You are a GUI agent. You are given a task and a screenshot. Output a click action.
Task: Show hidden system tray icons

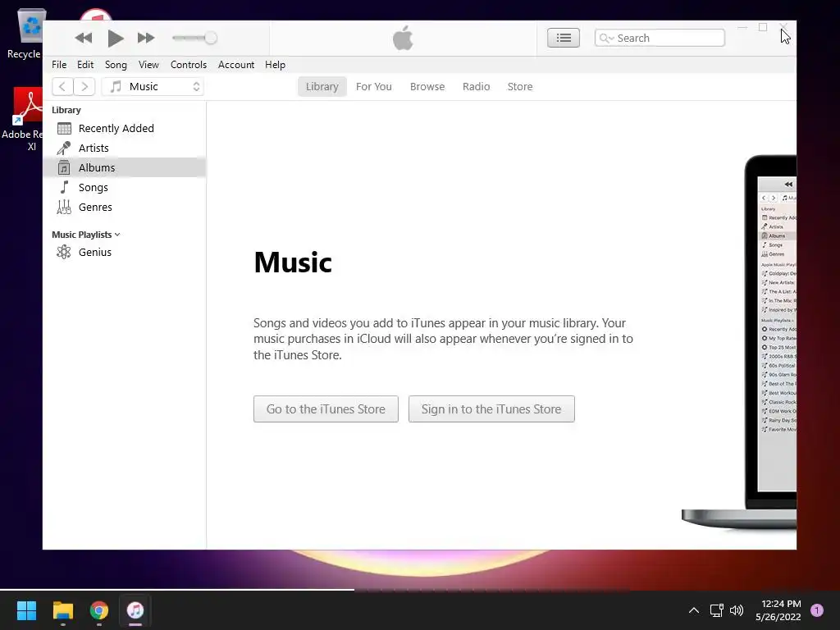[694, 610]
